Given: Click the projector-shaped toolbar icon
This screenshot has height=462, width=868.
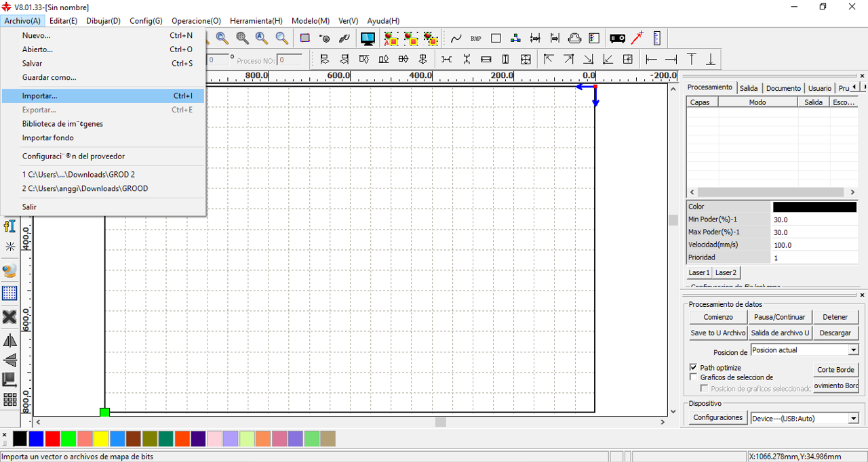Looking at the screenshot, I should coord(618,39).
